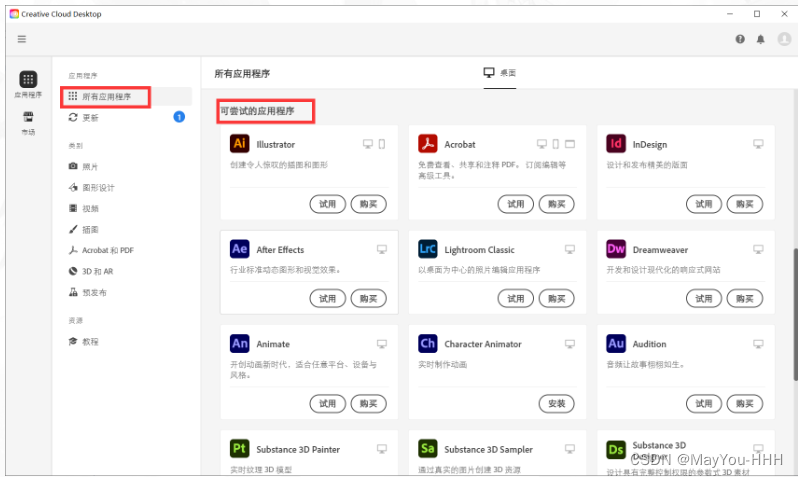
Task: Click the Animate app icon
Action: point(240,344)
